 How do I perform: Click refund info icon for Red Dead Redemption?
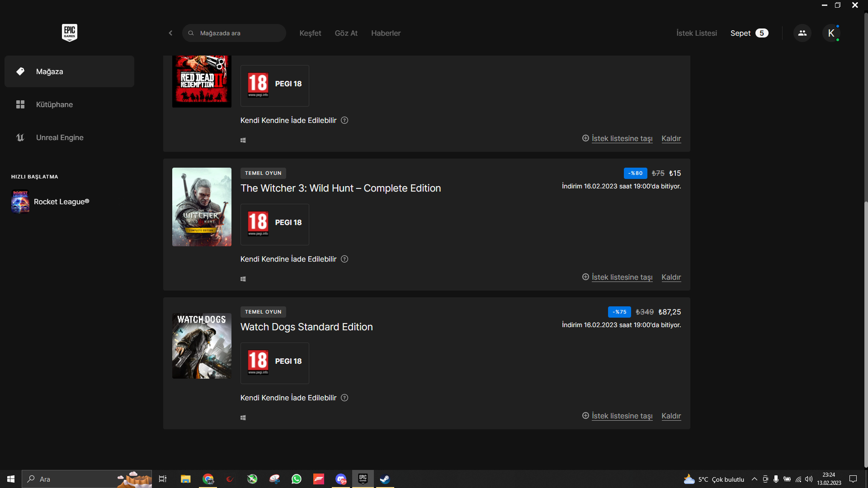344,120
